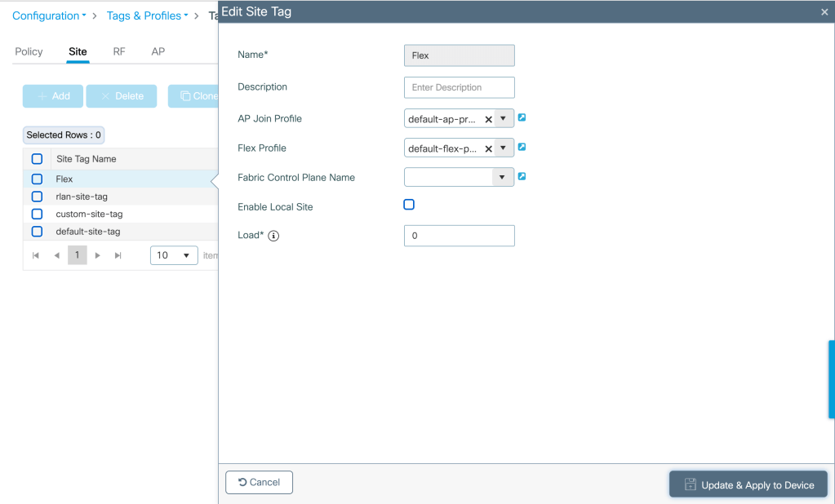
Task: Click the Load info icon
Action: tap(273, 237)
